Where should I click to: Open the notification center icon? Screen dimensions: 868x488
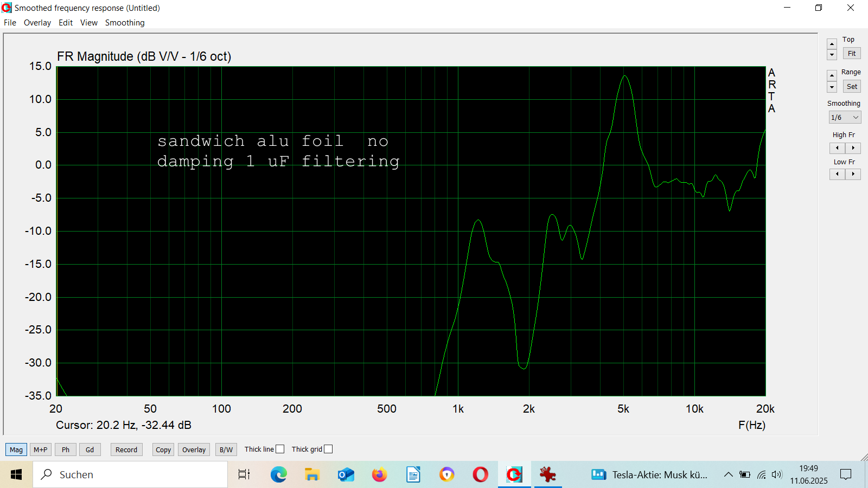pos(846,474)
